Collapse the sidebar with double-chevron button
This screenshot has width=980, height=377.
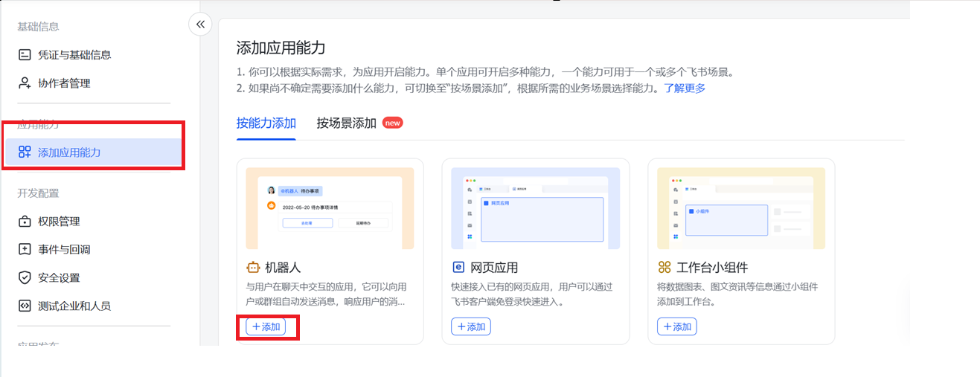[199, 25]
